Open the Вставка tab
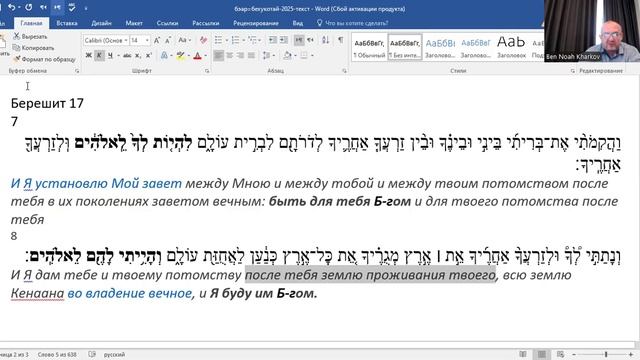640x360 pixels. pyautogui.click(x=67, y=23)
